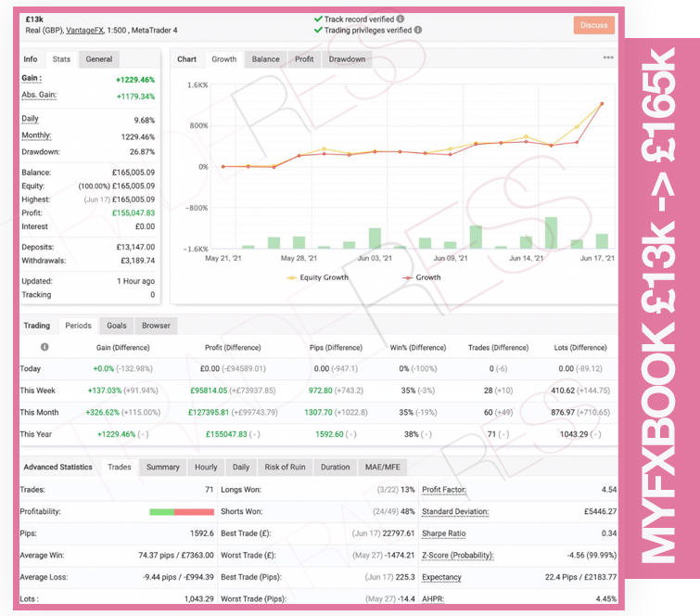Click the green and red Profitability bar
This screenshot has height=616, width=700.
click(x=182, y=512)
